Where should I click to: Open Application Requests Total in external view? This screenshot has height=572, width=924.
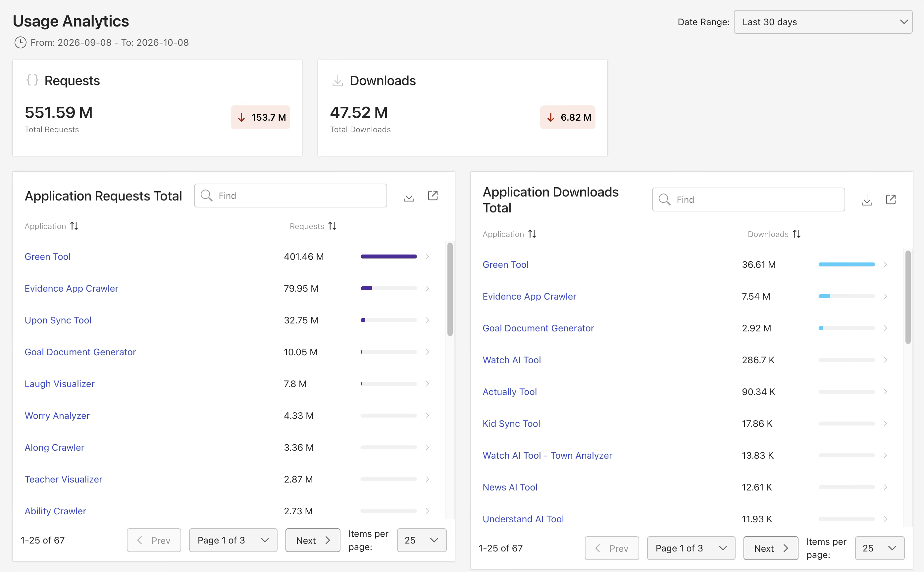coord(433,196)
